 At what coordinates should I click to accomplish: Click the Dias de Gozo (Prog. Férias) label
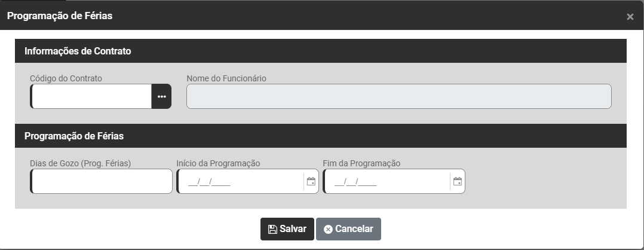pos(80,163)
